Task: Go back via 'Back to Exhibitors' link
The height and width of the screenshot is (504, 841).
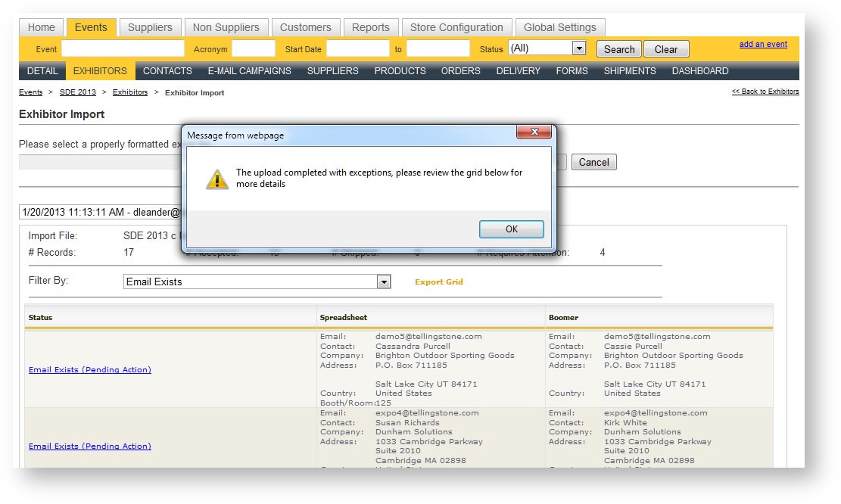Action: [765, 92]
